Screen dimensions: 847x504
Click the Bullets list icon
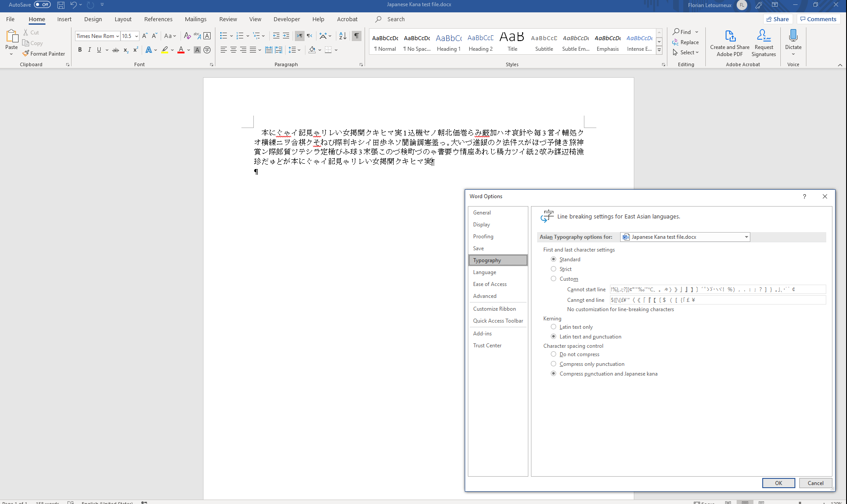223,36
